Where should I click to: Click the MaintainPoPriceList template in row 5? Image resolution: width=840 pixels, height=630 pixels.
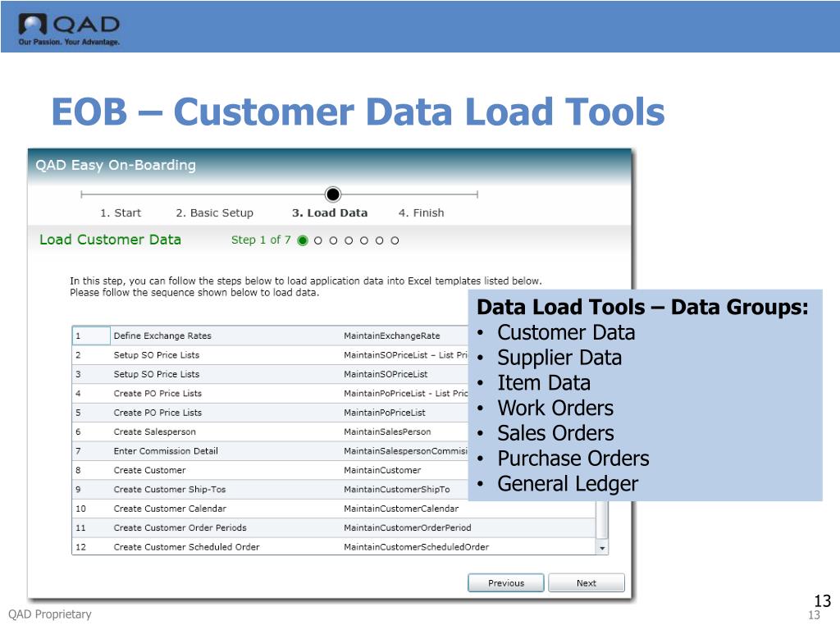click(385, 413)
